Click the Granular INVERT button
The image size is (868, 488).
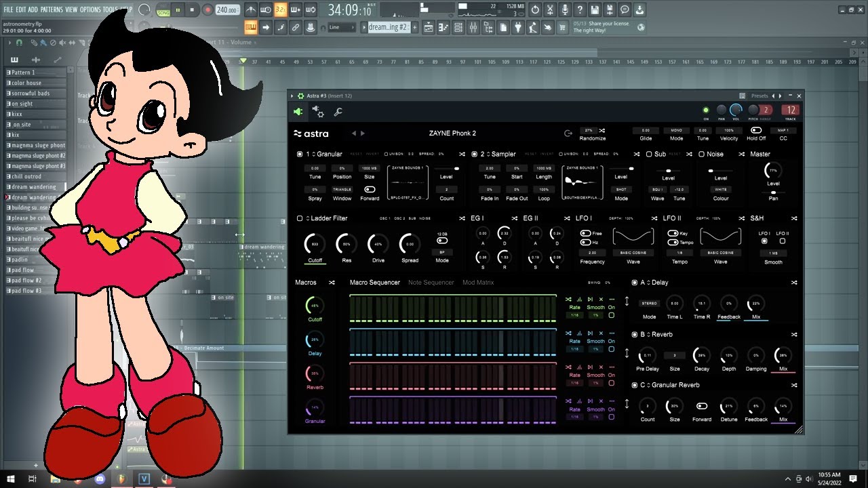tap(374, 154)
